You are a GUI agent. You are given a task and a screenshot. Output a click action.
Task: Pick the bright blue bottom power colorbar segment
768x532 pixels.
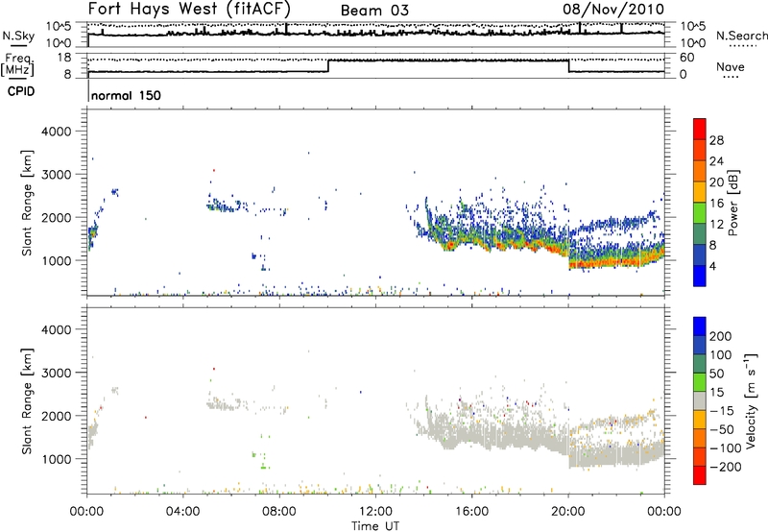tap(700, 276)
